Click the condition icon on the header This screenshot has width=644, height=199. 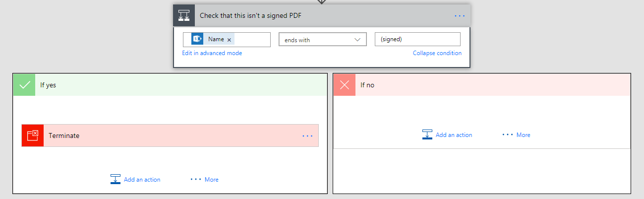[184, 15]
